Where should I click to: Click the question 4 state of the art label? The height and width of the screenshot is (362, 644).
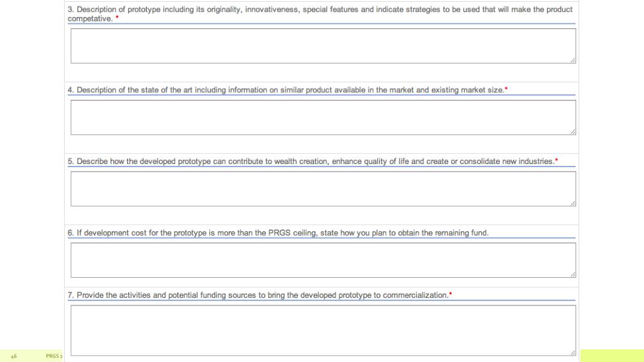(x=286, y=90)
